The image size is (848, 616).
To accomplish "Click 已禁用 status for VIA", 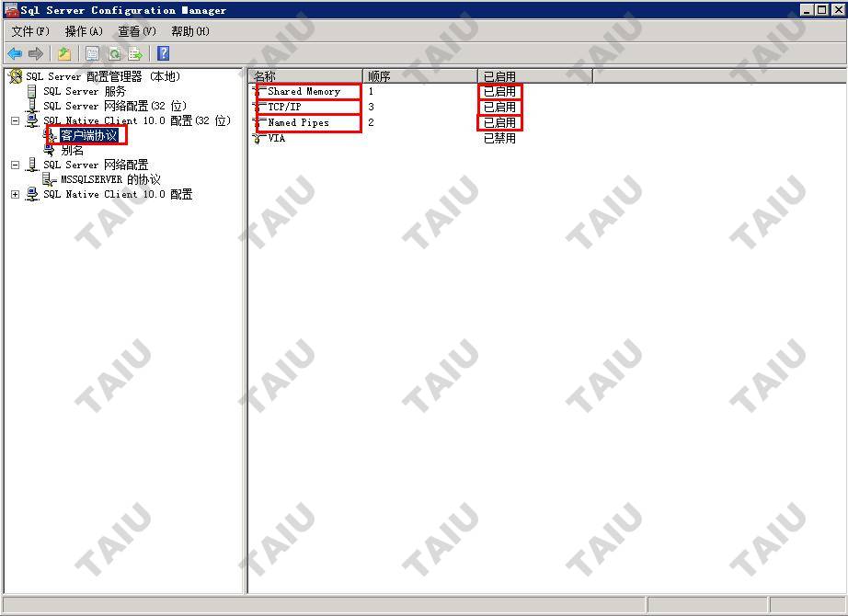I will (x=499, y=139).
